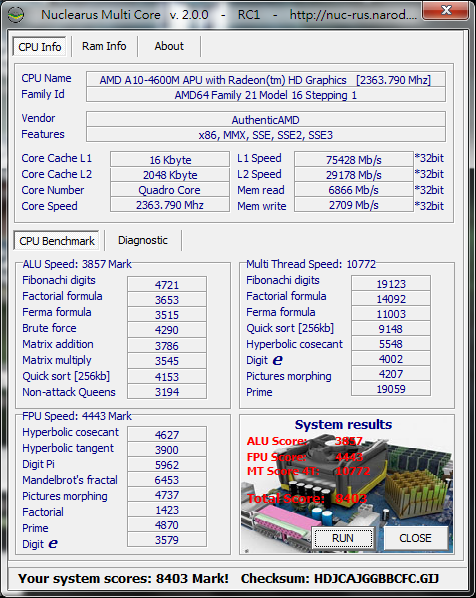Click the System results heading

coord(343,424)
